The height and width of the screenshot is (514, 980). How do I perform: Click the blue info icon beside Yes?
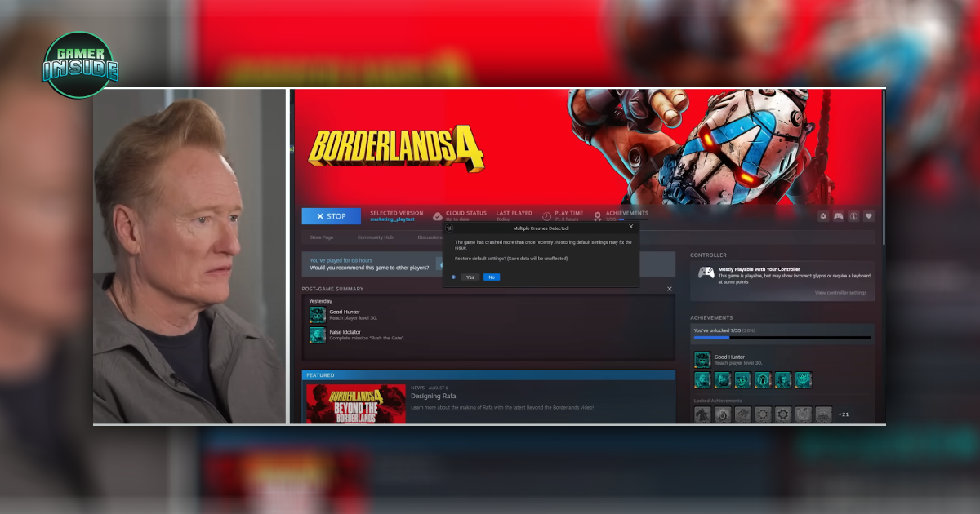453,277
